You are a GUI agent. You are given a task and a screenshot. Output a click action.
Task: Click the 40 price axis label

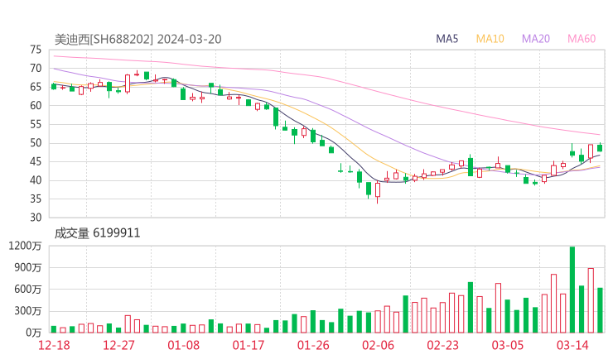(x=36, y=180)
